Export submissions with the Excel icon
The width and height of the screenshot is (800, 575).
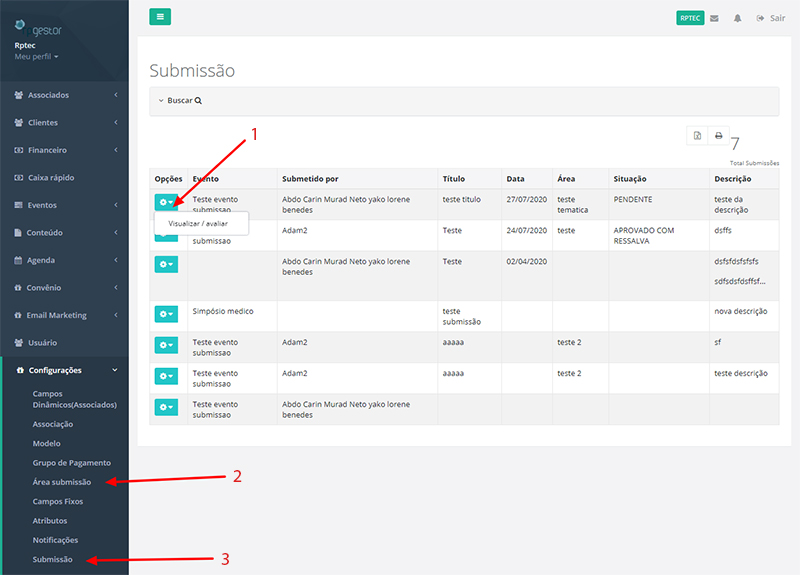(696, 136)
